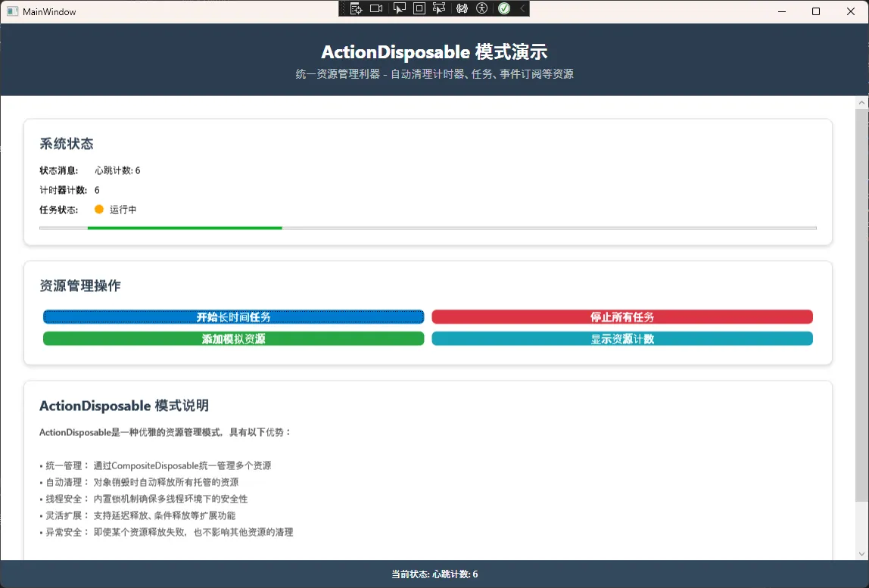This screenshot has height=588, width=869.
Task: Open Live Visual Tree from debug toolbar
Action: [x=356, y=8]
